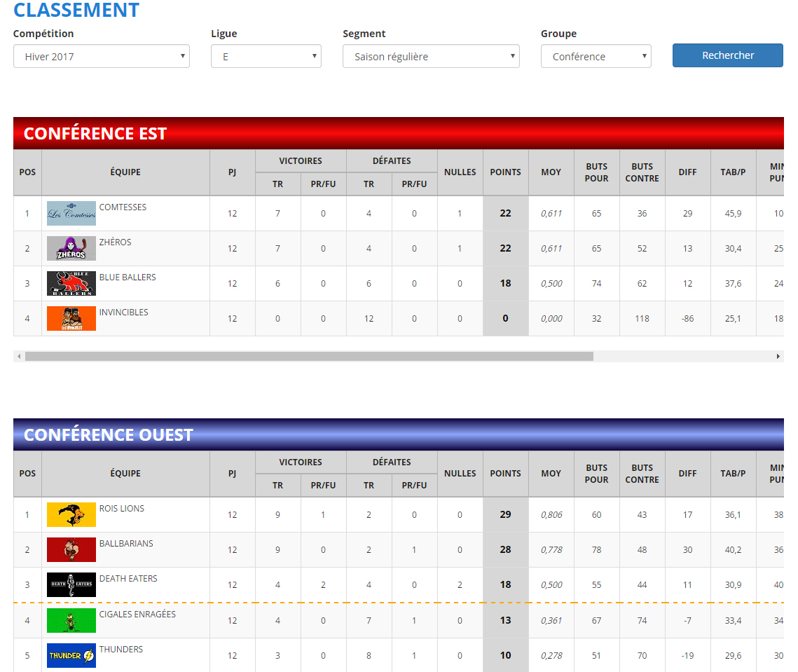Click the Death Eaters black logo
The width and height of the screenshot is (798, 672).
pos(71,585)
